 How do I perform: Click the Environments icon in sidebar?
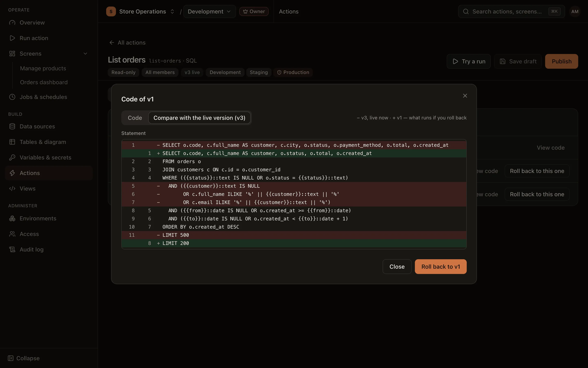coord(12,218)
